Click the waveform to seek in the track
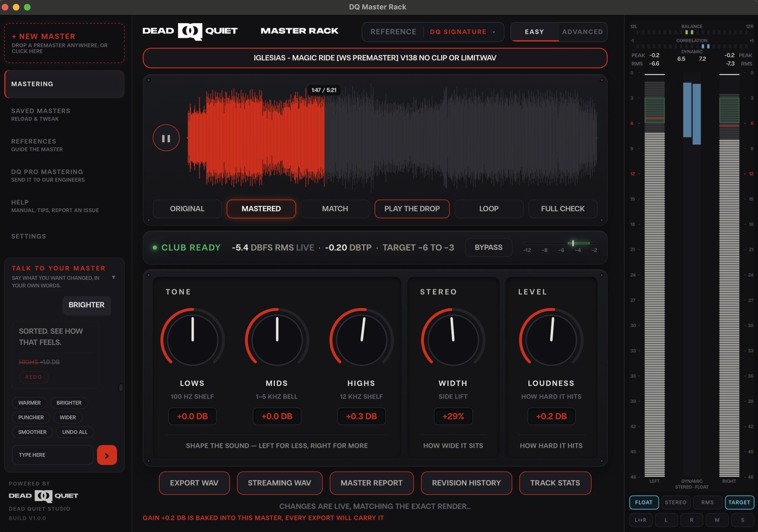 [x=392, y=138]
